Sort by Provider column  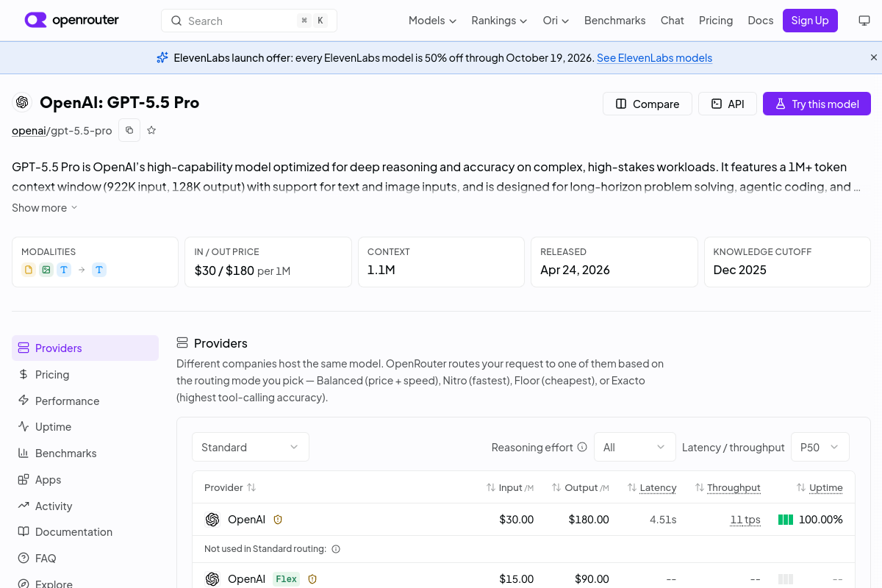230,487
